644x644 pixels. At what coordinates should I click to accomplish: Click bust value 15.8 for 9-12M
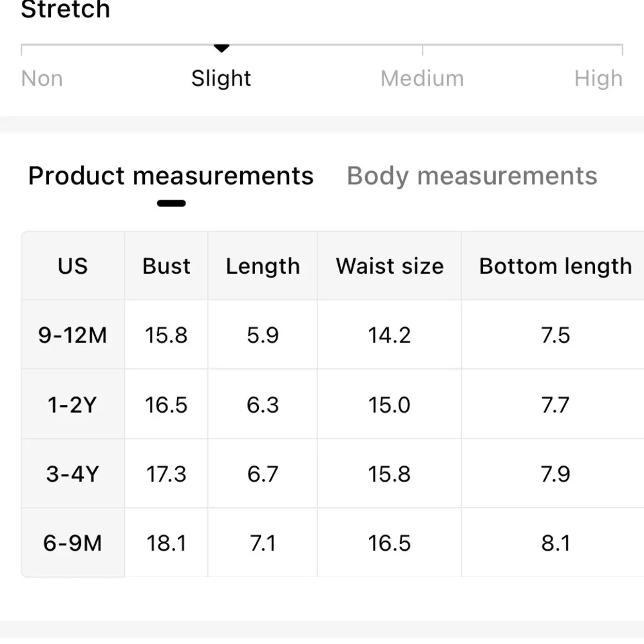(166, 335)
